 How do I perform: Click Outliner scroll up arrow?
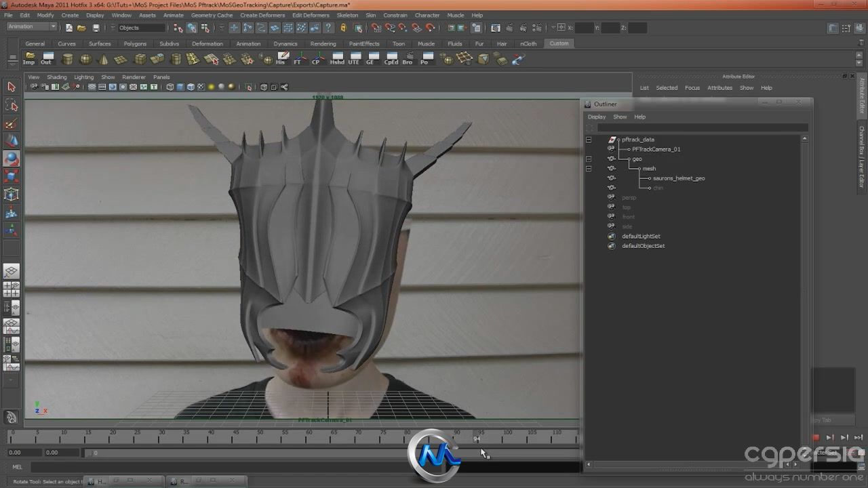point(805,138)
